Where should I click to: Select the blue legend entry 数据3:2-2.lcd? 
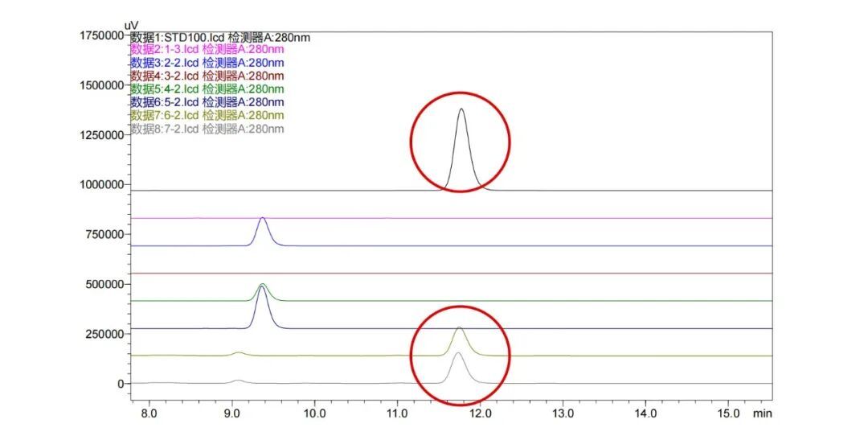(x=207, y=63)
